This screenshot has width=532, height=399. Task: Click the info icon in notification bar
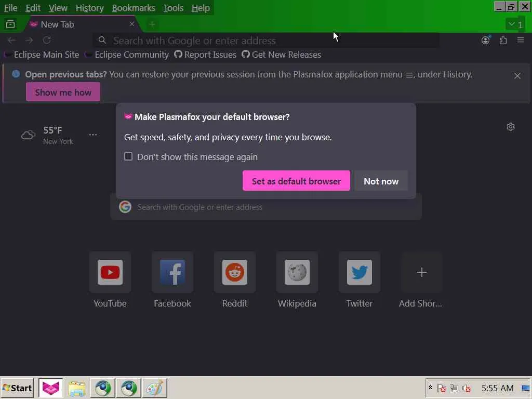point(16,74)
